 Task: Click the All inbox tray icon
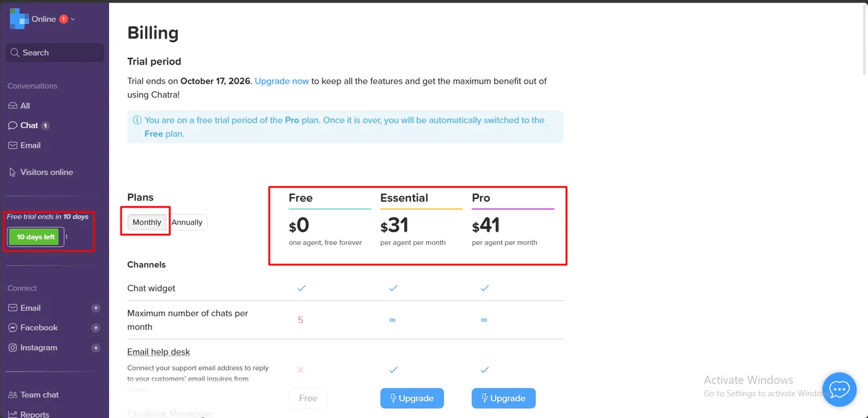pyautogui.click(x=12, y=105)
